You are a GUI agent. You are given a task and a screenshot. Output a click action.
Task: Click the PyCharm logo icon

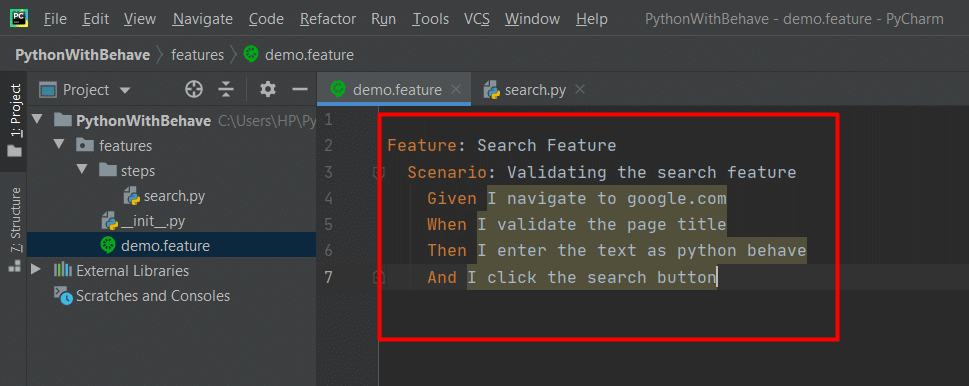coord(19,19)
